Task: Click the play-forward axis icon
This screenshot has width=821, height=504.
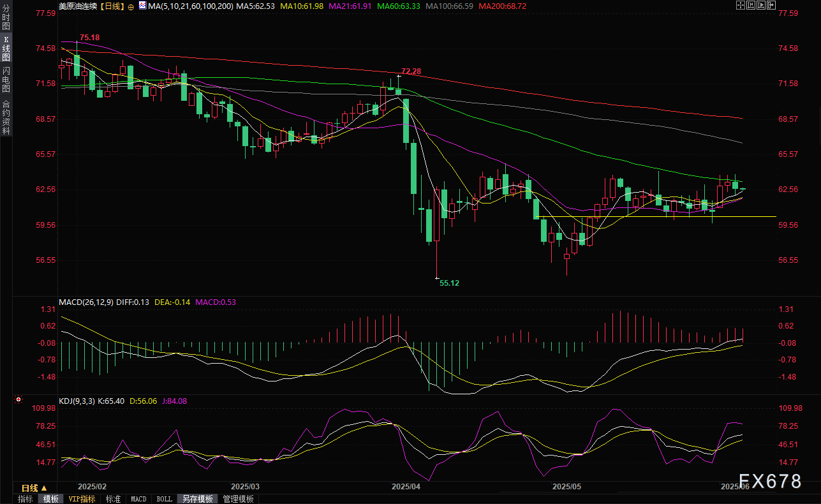Action: tap(761, 5)
